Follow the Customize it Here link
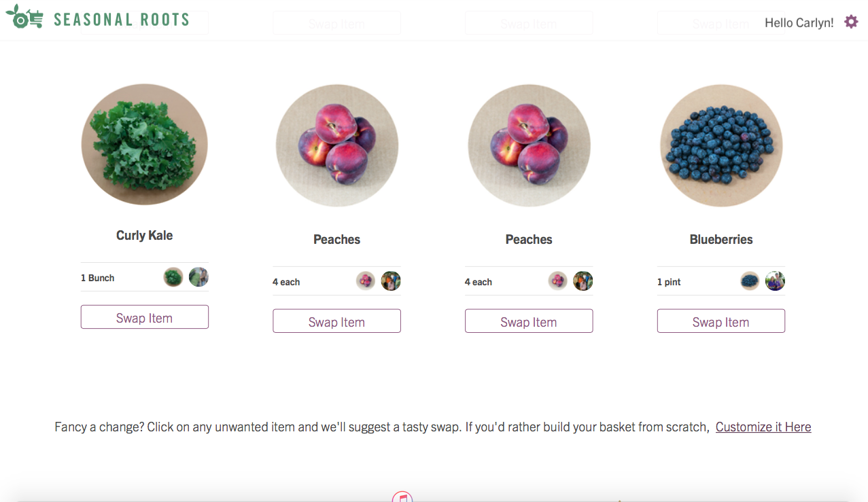This screenshot has width=868, height=502. [763, 427]
